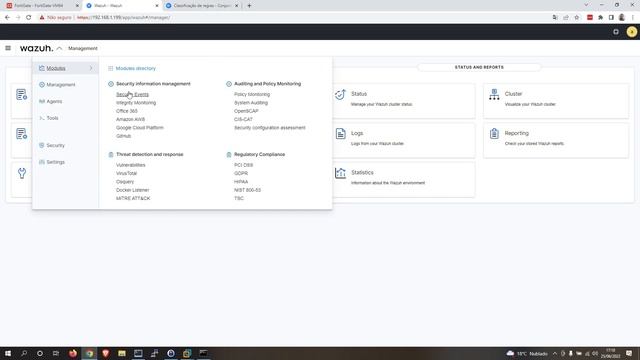Open Status card icon
The image size is (640, 360).
(x=340, y=95)
